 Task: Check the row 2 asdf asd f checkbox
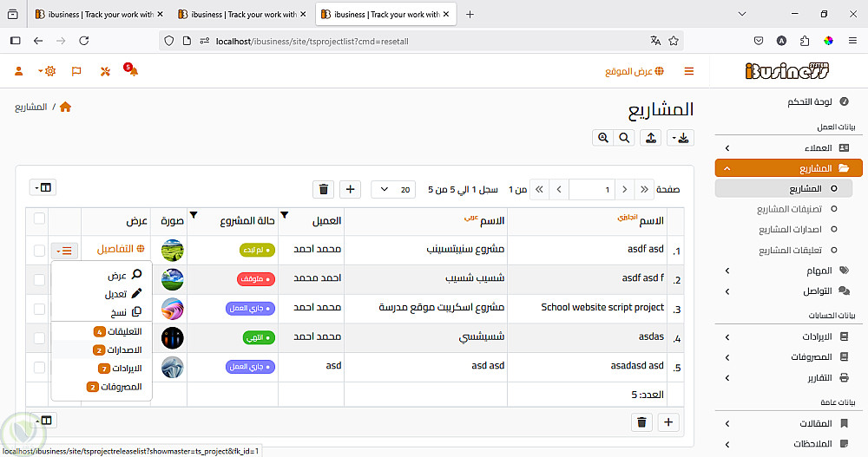(39, 279)
